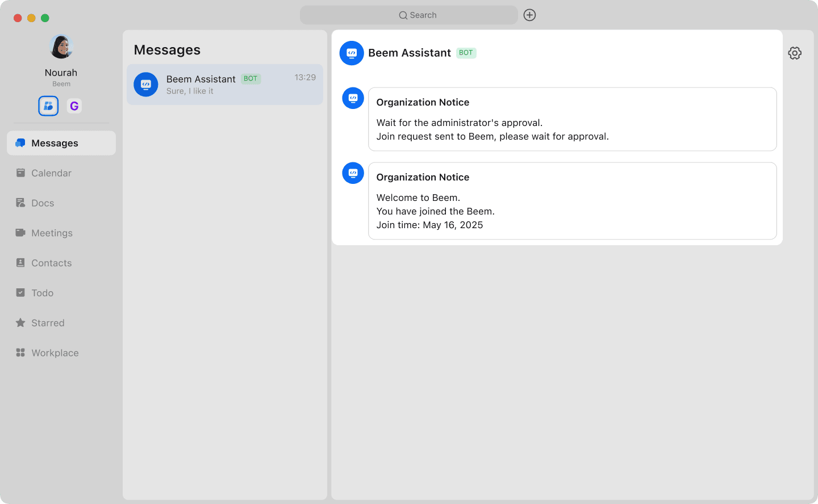Image resolution: width=818 pixels, height=504 pixels.
Task: Open the chat settings gear icon
Action: click(794, 53)
